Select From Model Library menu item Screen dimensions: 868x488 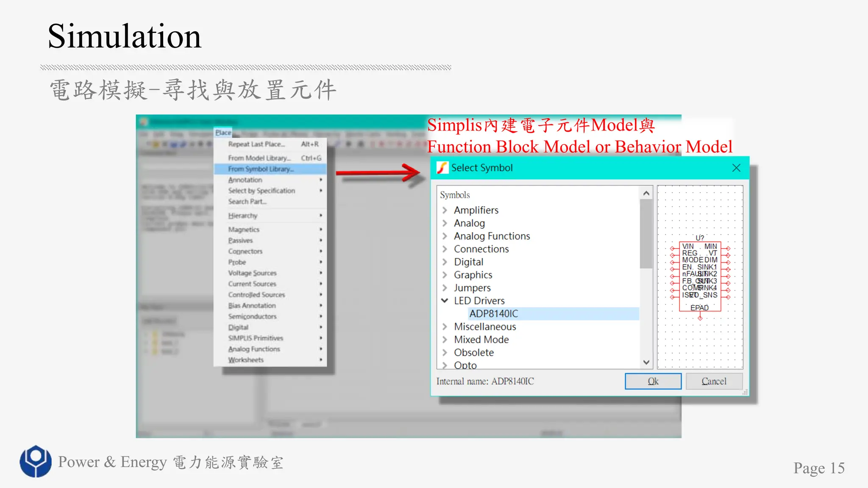click(259, 158)
